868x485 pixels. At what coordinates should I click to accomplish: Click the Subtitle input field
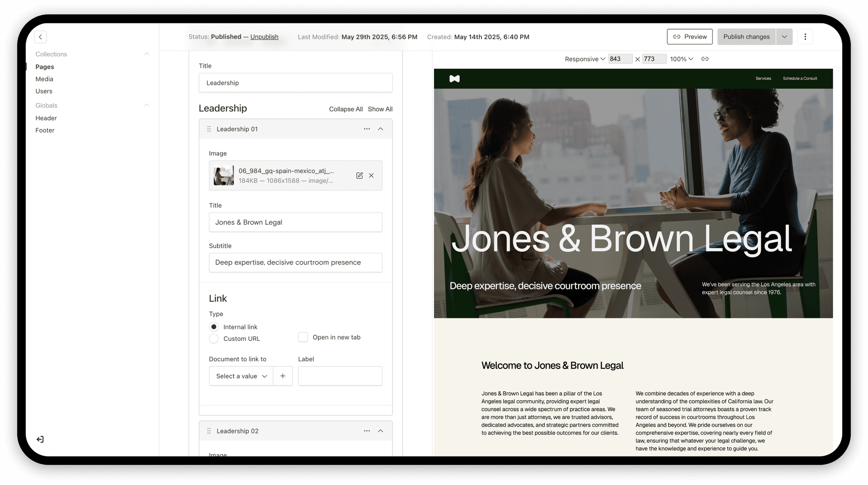pos(295,262)
